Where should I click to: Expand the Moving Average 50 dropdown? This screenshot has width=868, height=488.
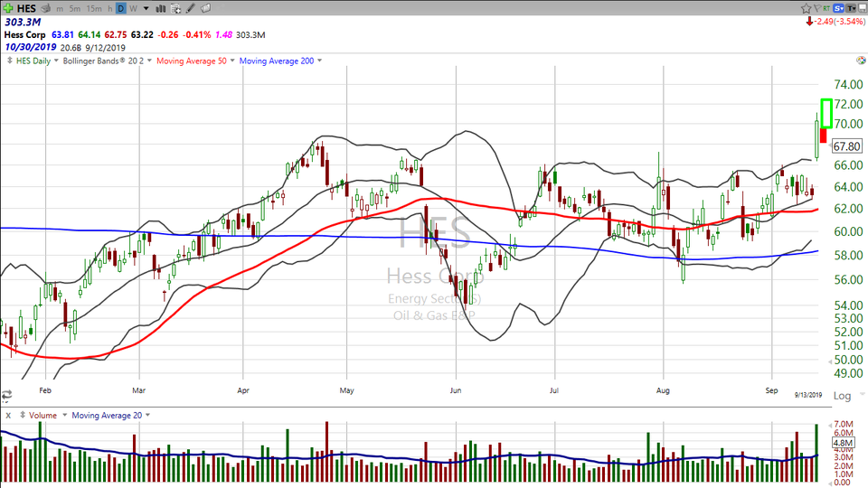(233, 61)
